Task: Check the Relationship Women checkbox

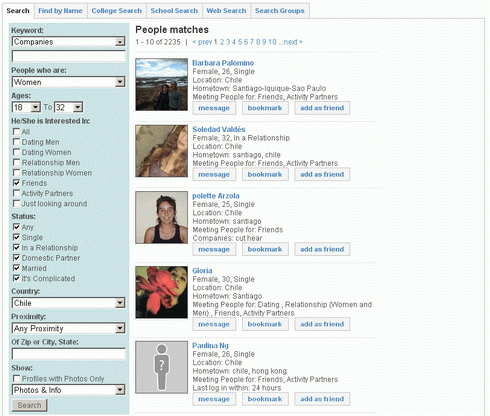Action: [x=16, y=173]
